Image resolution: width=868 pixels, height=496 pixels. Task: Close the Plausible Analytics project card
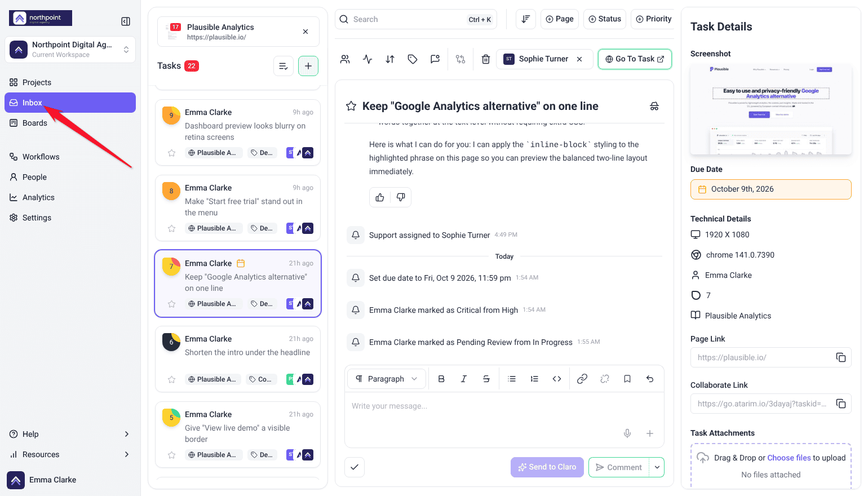click(x=305, y=32)
